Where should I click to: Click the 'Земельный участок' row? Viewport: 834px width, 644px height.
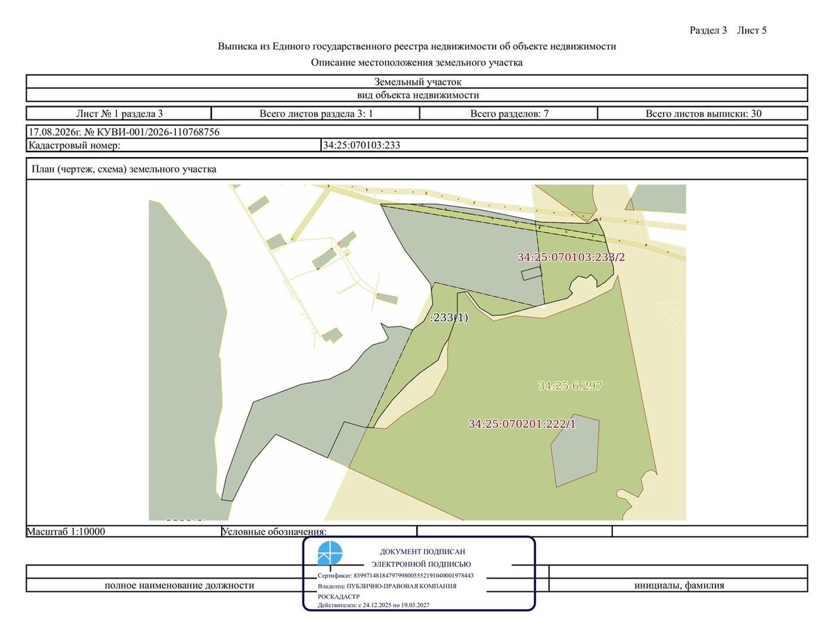[417, 82]
